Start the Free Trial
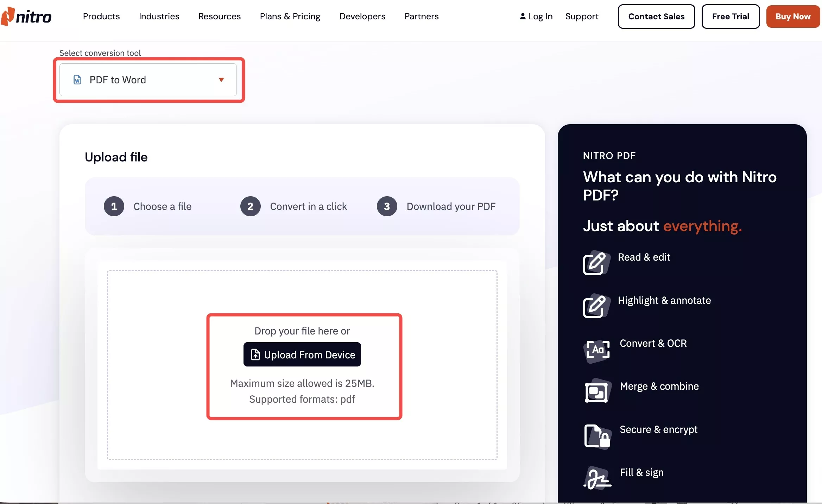This screenshot has height=504, width=822. coord(731,17)
